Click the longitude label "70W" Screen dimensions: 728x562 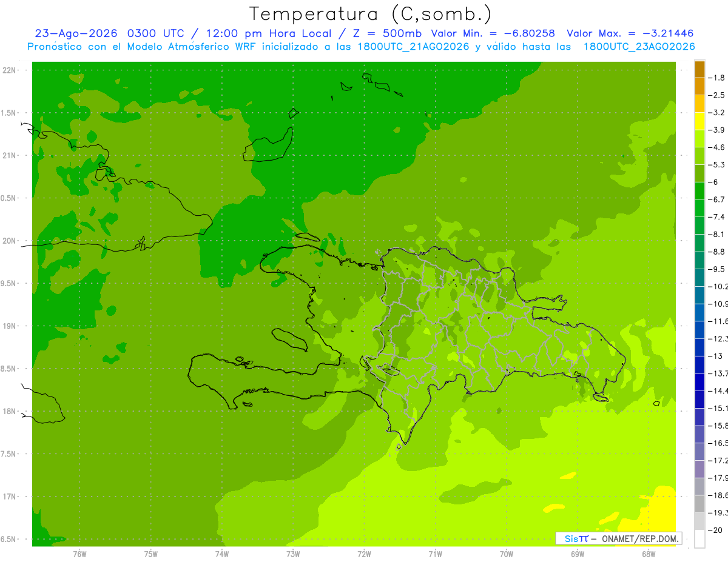(507, 554)
